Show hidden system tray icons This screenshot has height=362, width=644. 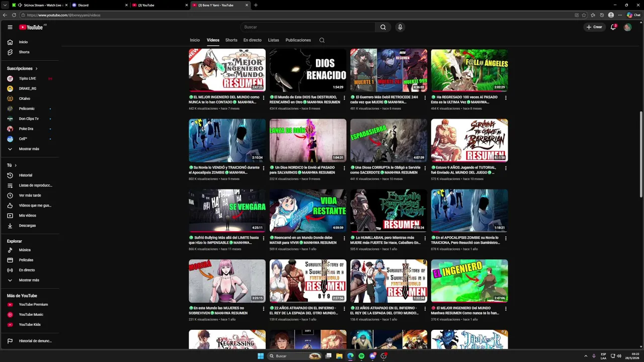pos(586,356)
